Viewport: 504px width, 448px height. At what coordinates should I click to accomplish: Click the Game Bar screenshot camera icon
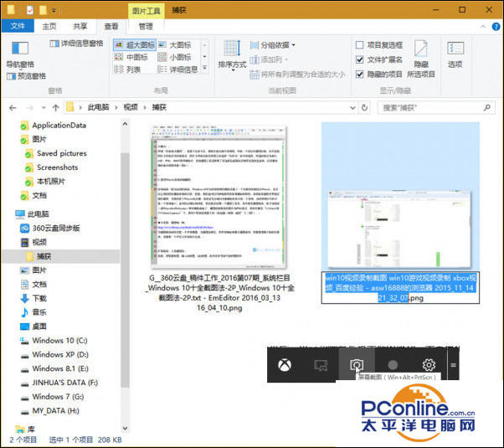357,365
